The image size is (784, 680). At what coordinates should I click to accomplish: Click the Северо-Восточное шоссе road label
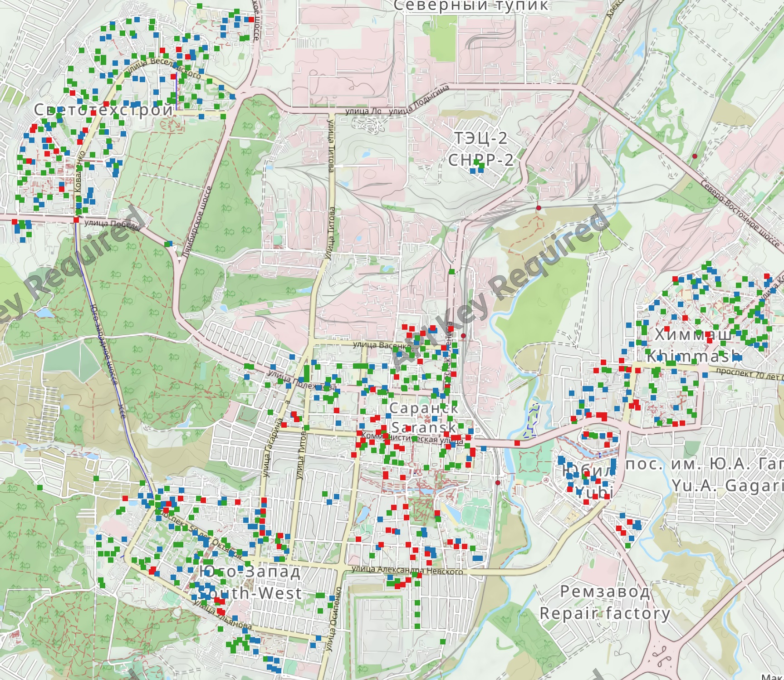(x=740, y=213)
